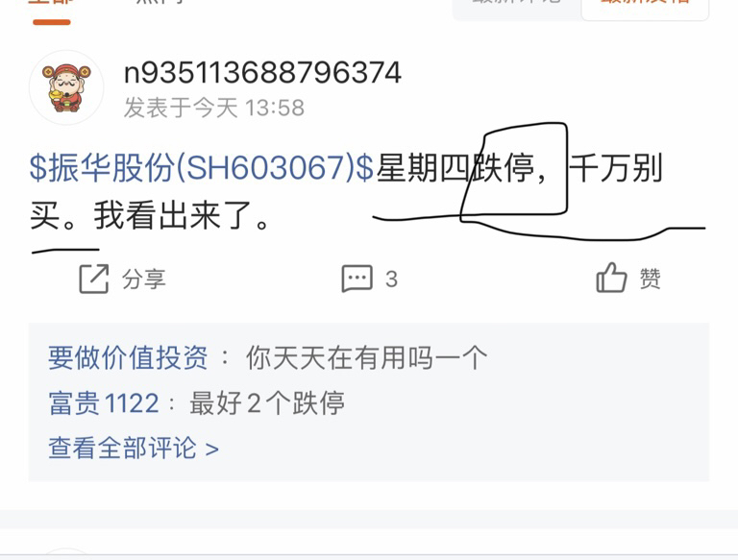Select the orange highlighted sort toggle at top right

click(645, 6)
